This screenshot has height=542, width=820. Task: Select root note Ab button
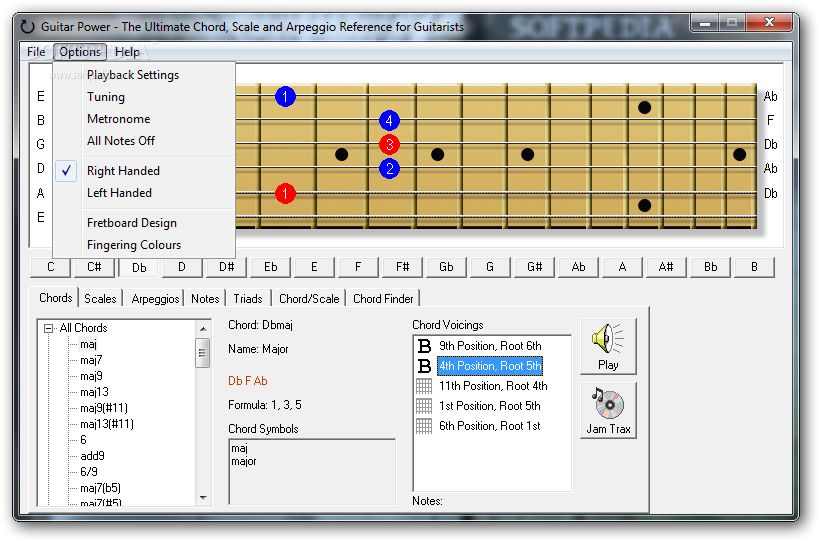point(578,267)
